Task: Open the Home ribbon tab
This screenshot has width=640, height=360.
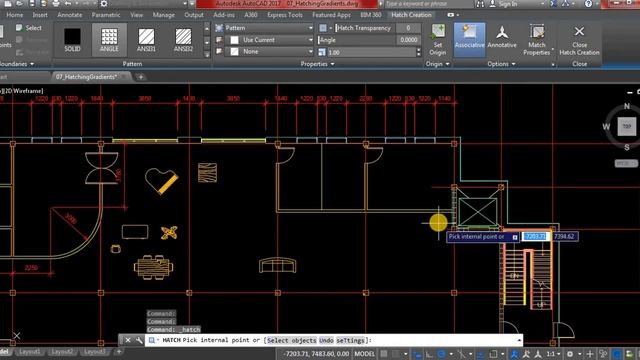Action: coord(15,15)
